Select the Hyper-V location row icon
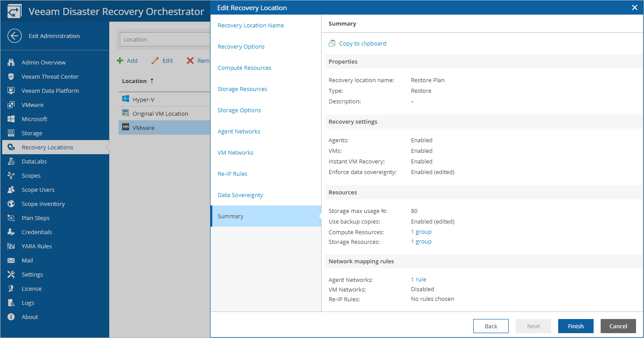This screenshot has width=644, height=338. pyautogui.click(x=125, y=99)
